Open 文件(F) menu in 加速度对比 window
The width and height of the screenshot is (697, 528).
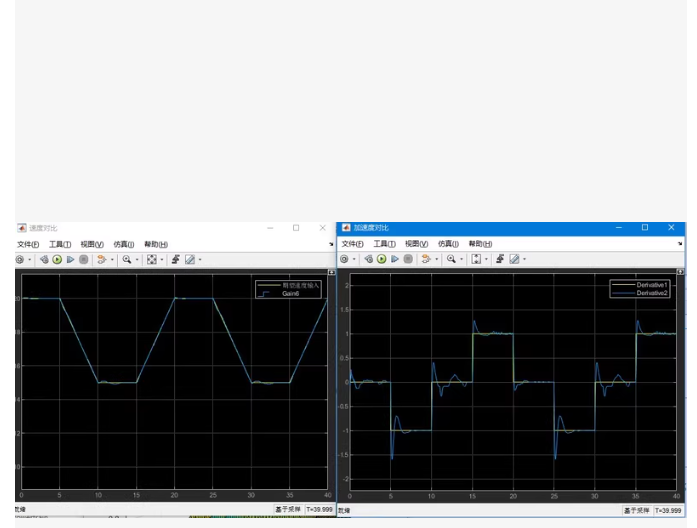pyautogui.click(x=353, y=244)
